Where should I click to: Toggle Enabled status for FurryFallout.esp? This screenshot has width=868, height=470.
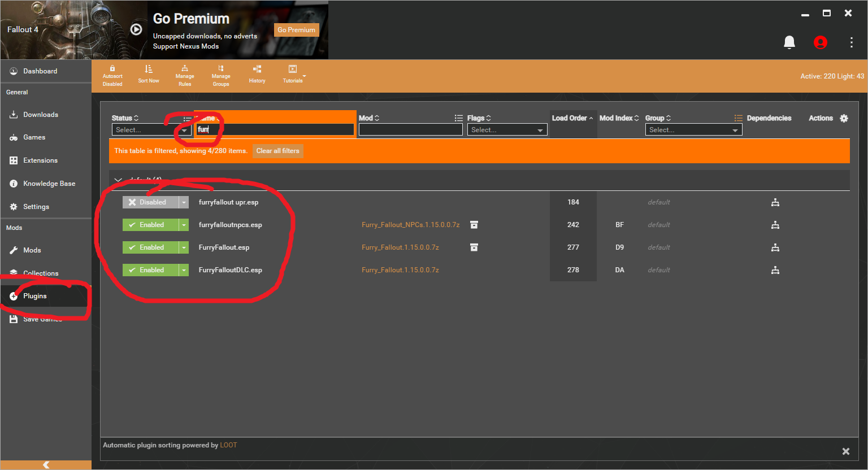coord(150,247)
